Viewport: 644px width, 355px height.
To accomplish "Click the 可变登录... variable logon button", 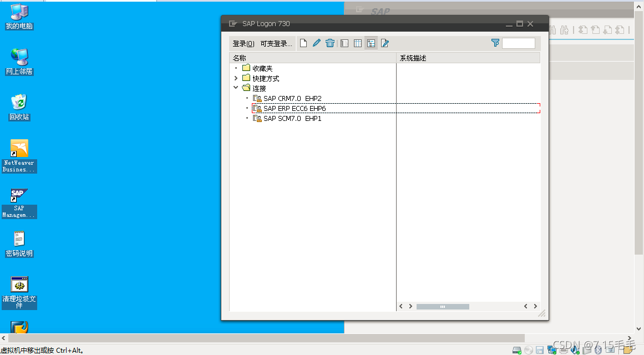I will click(276, 44).
